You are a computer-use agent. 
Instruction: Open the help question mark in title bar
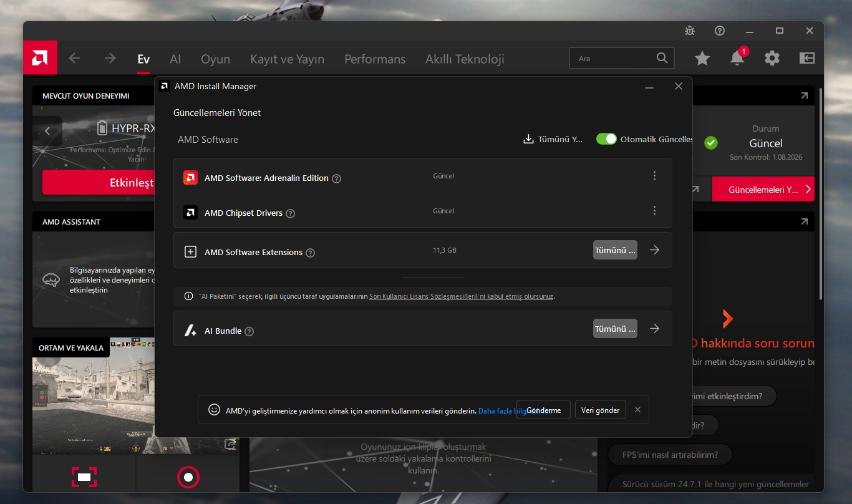720,31
